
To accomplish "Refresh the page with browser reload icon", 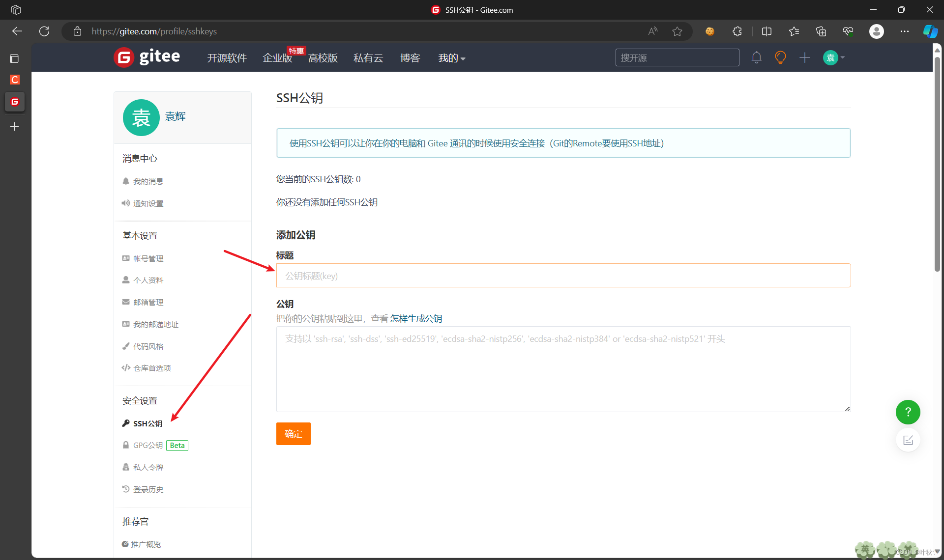I will point(44,31).
